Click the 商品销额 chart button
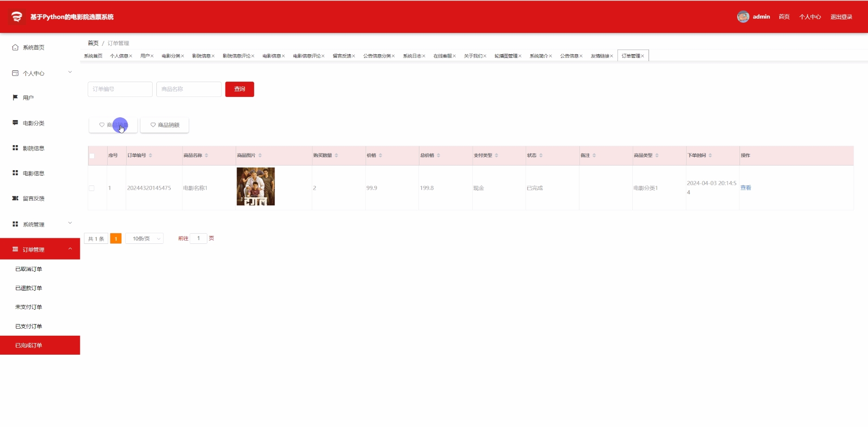The width and height of the screenshot is (868, 427). [165, 125]
